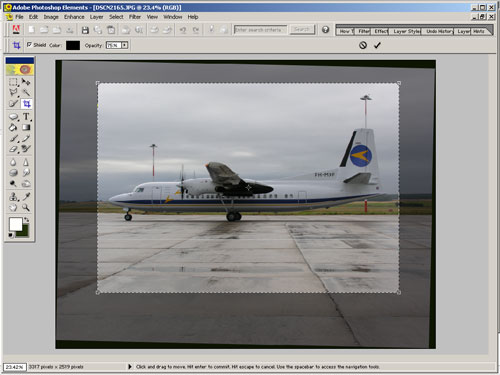Reset default colors icon in toolbox
This screenshot has width=500, height=375.
tap(11, 235)
